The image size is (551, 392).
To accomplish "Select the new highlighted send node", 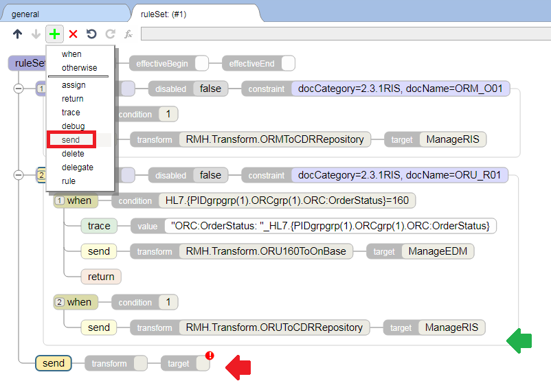I will point(54,363).
